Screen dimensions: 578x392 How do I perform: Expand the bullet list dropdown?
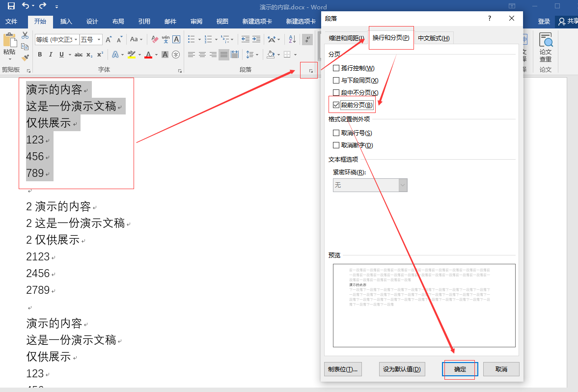click(199, 39)
